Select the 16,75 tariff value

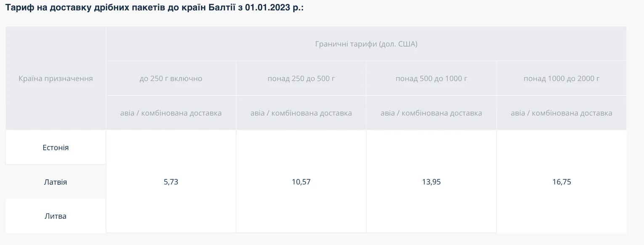pyautogui.click(x=562, y=182)
